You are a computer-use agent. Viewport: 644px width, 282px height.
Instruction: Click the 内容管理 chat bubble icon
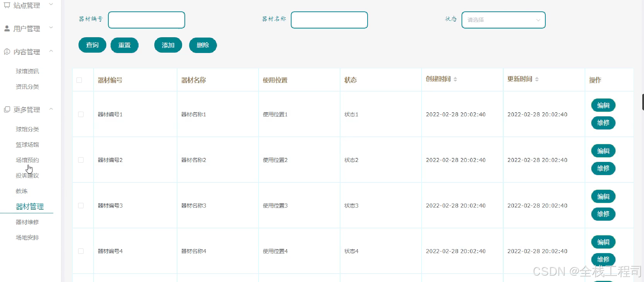coord(7,52)
